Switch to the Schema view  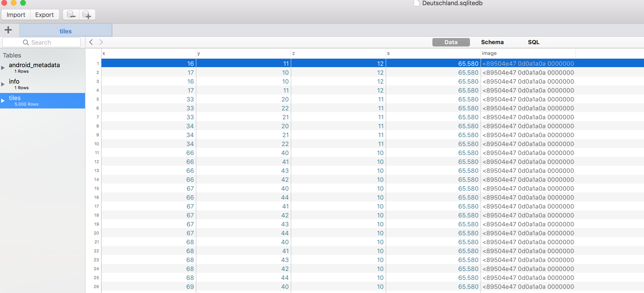[492, 42]
